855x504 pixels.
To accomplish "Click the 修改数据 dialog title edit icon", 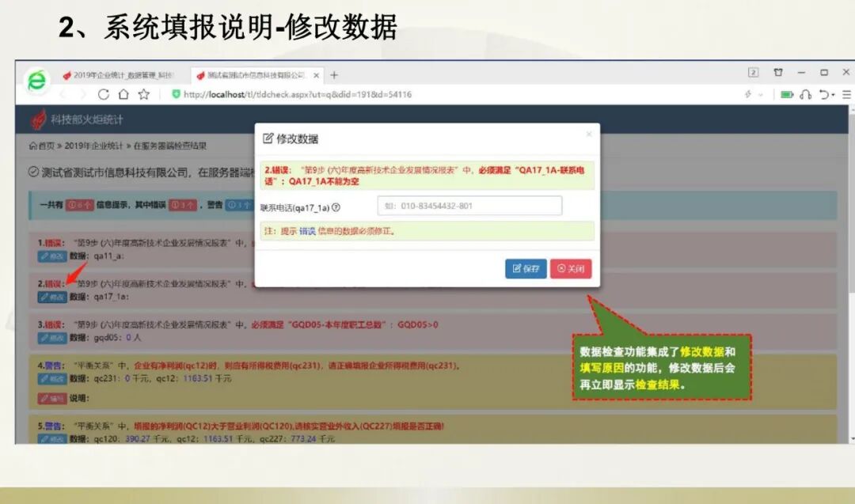I will pyautogui.click(x=268, y=138).
